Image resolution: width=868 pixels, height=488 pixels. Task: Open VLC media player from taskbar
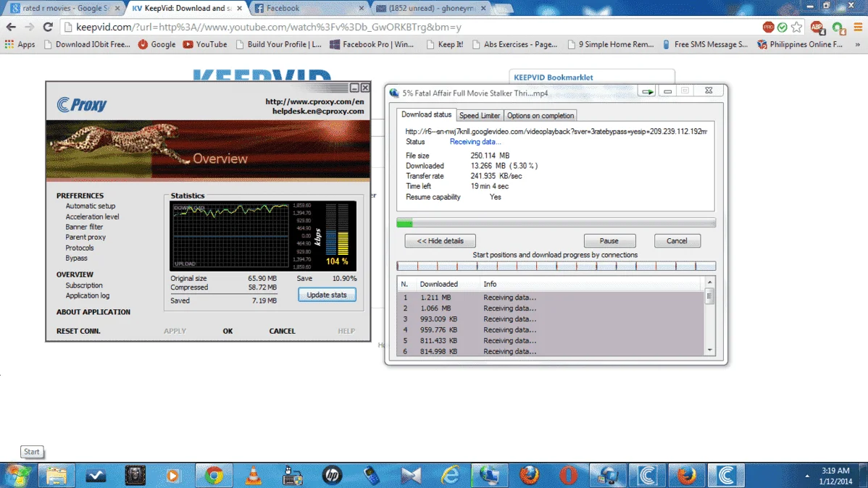coord(253,475)
